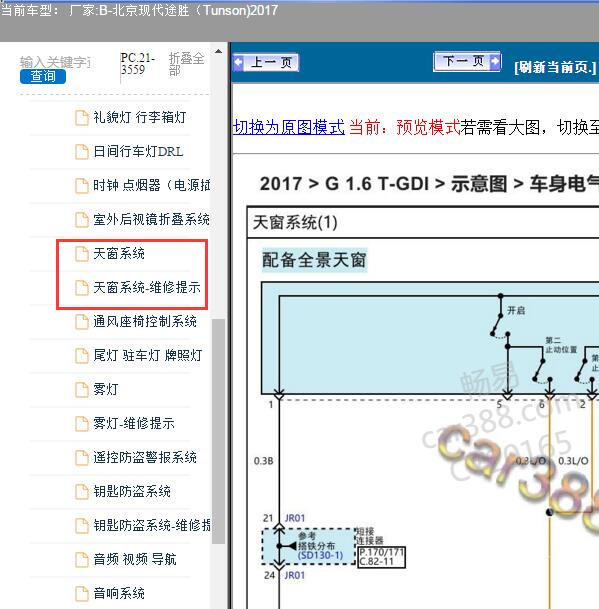Open 时钟 点烟器 tree item
The image size is (599, 609).
pos(151,185)
